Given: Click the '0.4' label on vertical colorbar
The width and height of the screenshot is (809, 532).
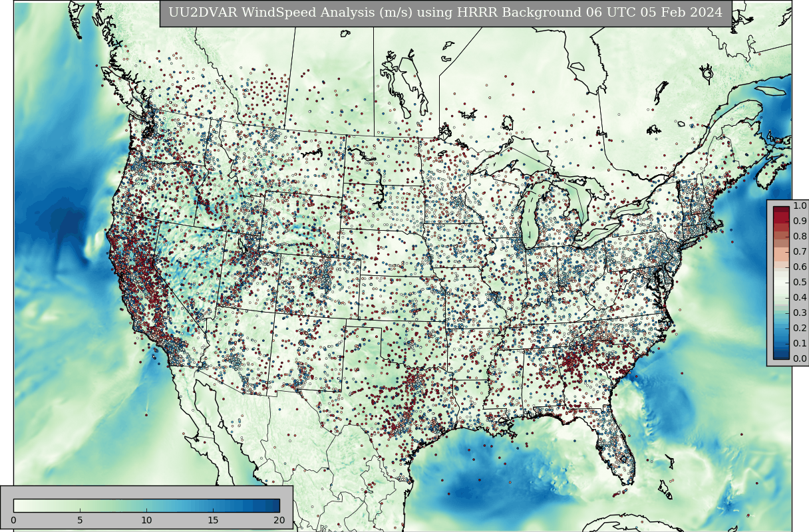Looking at the screenshot, I should (800, 298).
